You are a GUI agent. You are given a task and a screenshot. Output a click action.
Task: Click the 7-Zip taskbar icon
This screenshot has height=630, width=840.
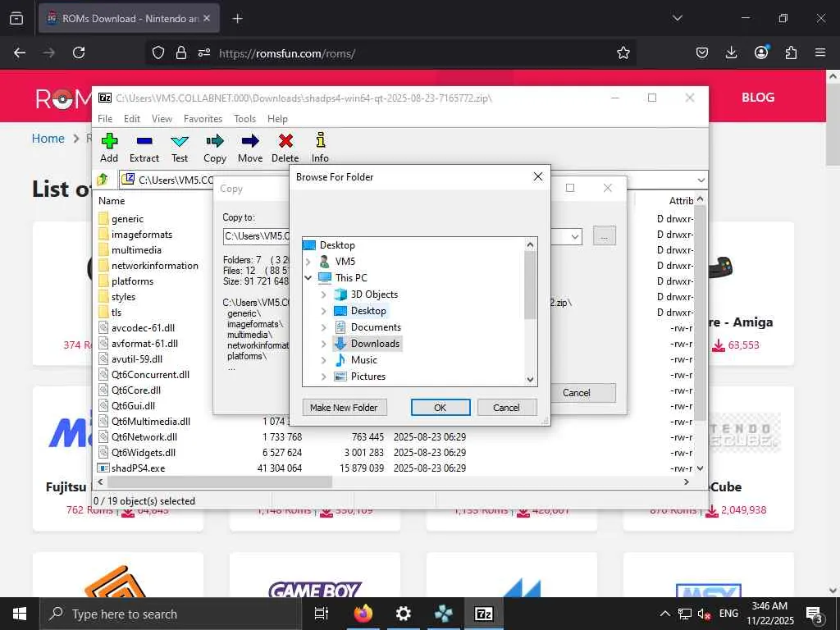pos(484,614)
